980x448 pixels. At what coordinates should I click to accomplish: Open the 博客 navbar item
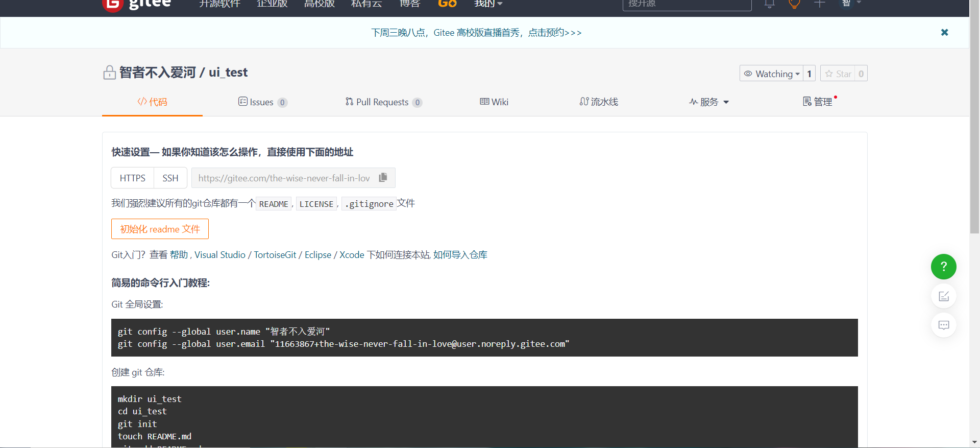tap(409, 4)
